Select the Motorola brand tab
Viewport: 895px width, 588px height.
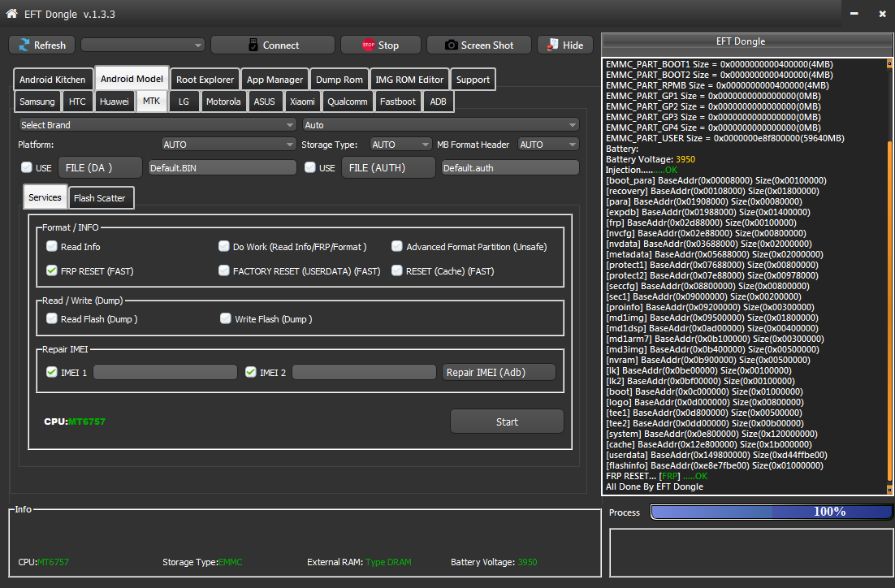click(x=223, y=102)
